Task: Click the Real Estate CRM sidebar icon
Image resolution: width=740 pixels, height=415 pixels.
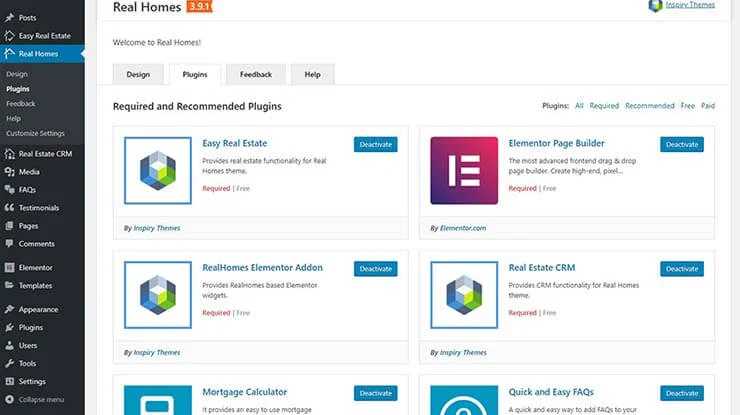Action: coord(9,154)
